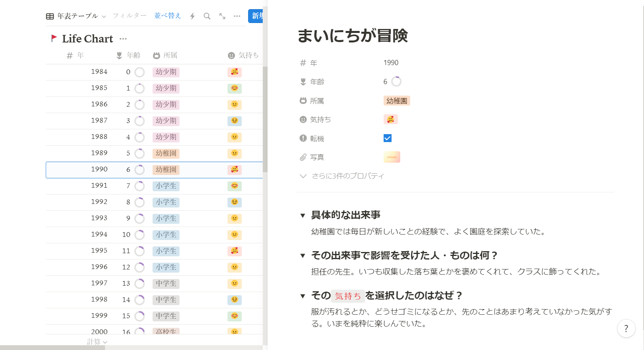Image resolution: width=644 pixels, height=350 pixels.
Task: Open the toolbar three-dot menu
Action: pos(237,16)
